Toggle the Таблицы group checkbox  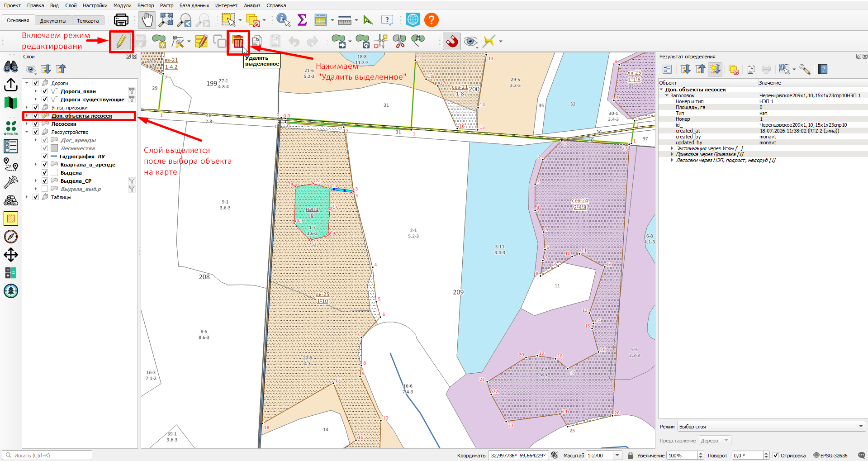36,197
